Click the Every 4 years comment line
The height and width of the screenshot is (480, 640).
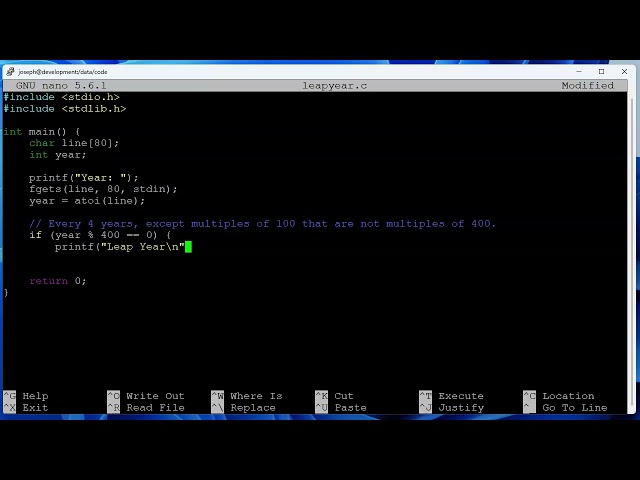(x=262, y=224)
